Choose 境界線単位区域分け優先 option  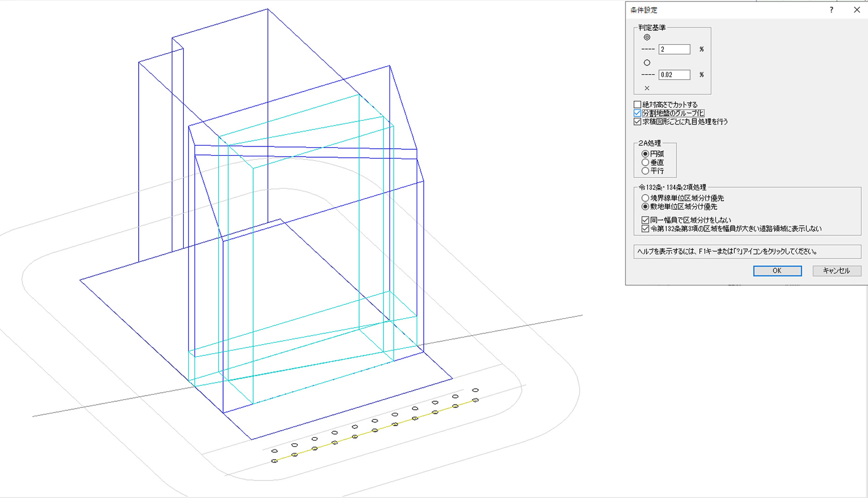tap(645, 198)
